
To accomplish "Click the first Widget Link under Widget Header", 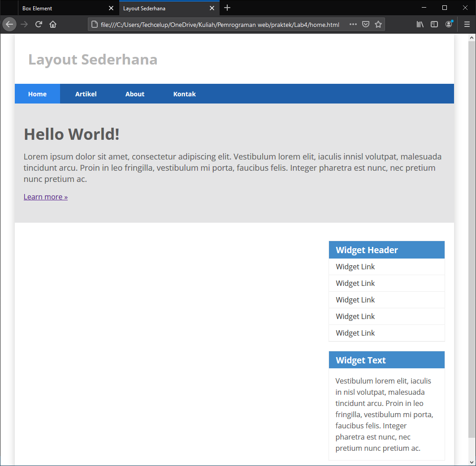I will 355,267.
